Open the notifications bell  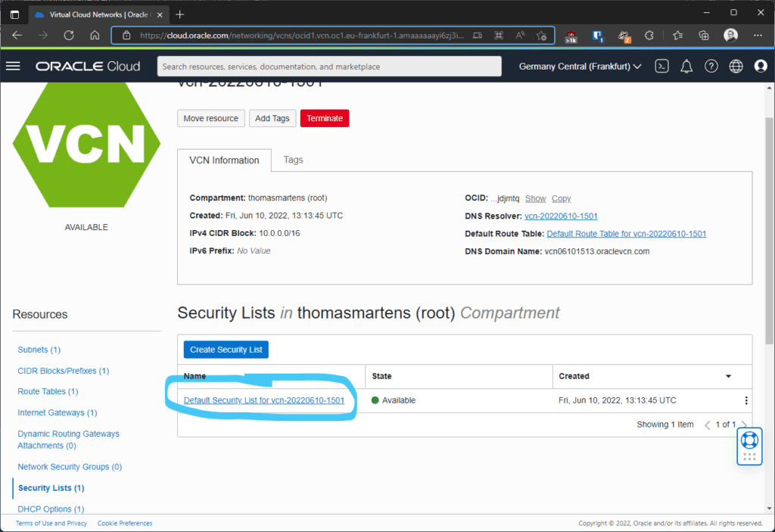[x=686, y=66]
